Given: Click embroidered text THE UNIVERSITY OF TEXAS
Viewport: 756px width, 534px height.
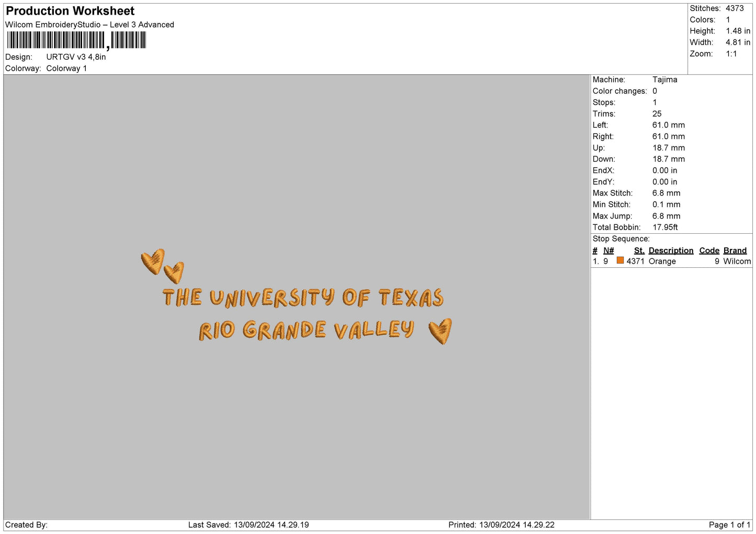Looking at the screenshot, I should click(303, 298).
